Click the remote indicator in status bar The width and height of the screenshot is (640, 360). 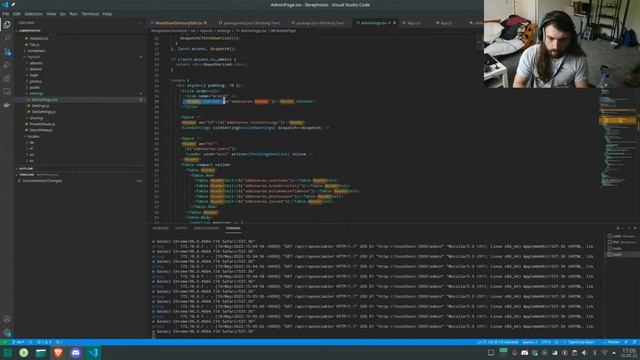pos(5,342)
